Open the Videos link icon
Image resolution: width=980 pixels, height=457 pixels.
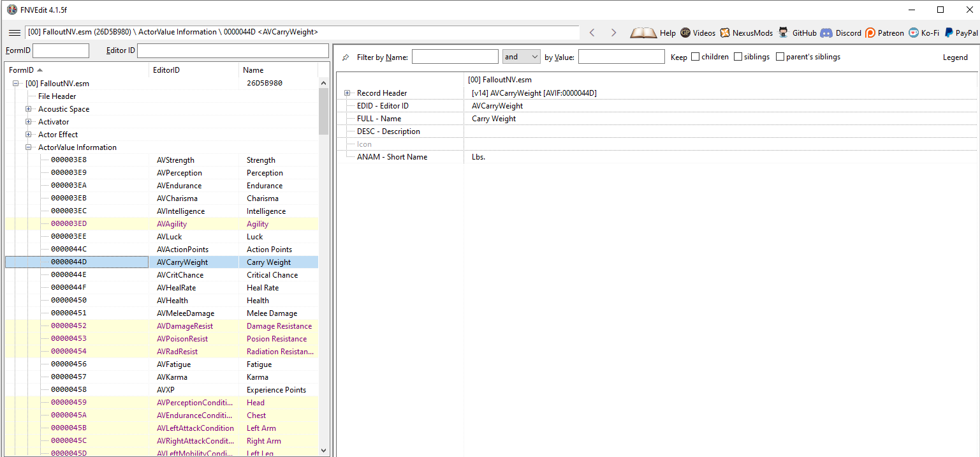tap(685, 33)
